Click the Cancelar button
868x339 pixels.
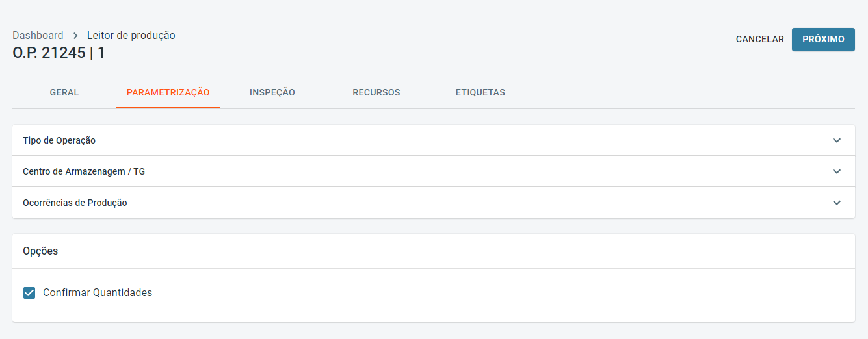tap(759, 40)
